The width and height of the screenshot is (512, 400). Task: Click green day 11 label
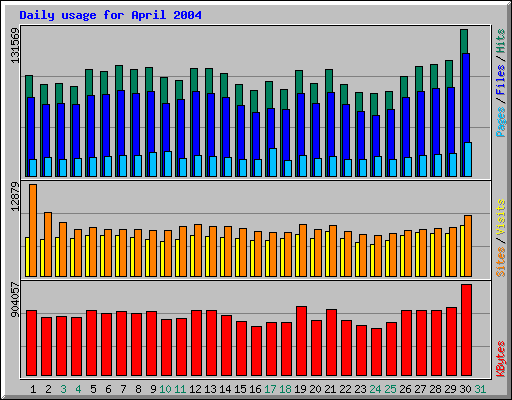click(x=180, y=389)
